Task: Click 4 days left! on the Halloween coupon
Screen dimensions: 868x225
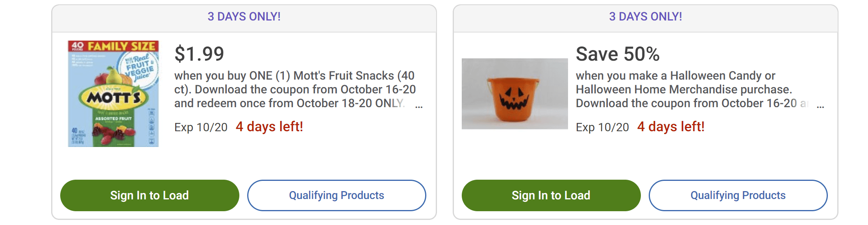Action: [x=671, y=127]
